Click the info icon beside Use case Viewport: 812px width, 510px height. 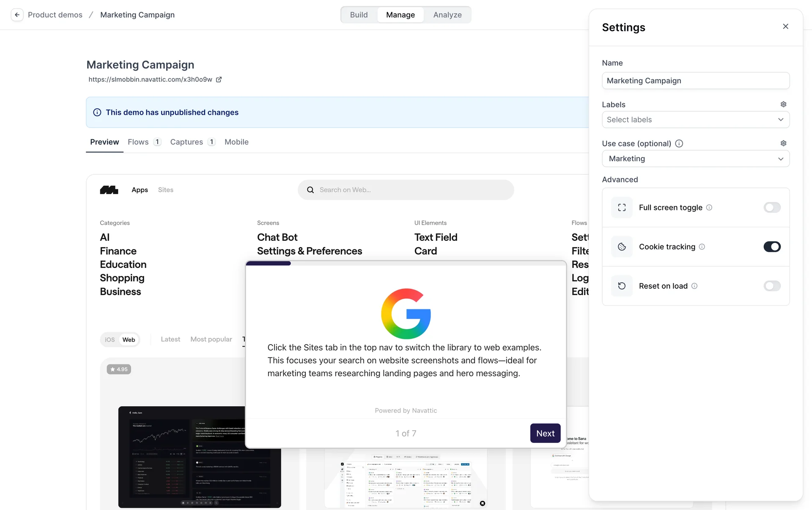pos(679,143)
